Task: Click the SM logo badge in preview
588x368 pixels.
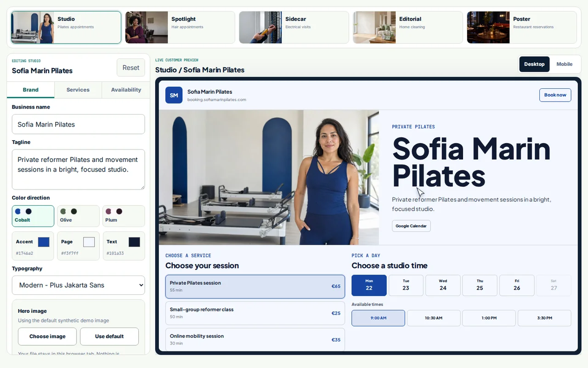Action: [174, 95]
